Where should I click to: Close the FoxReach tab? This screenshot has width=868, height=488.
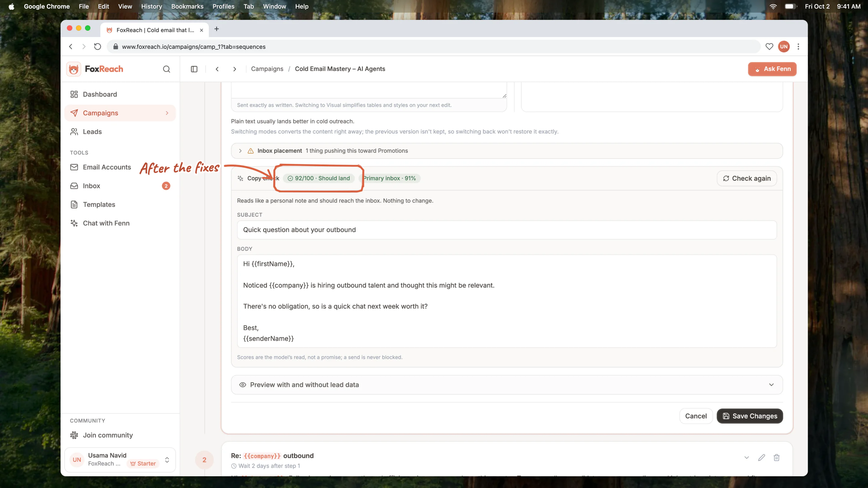click(x=202, y=30)
